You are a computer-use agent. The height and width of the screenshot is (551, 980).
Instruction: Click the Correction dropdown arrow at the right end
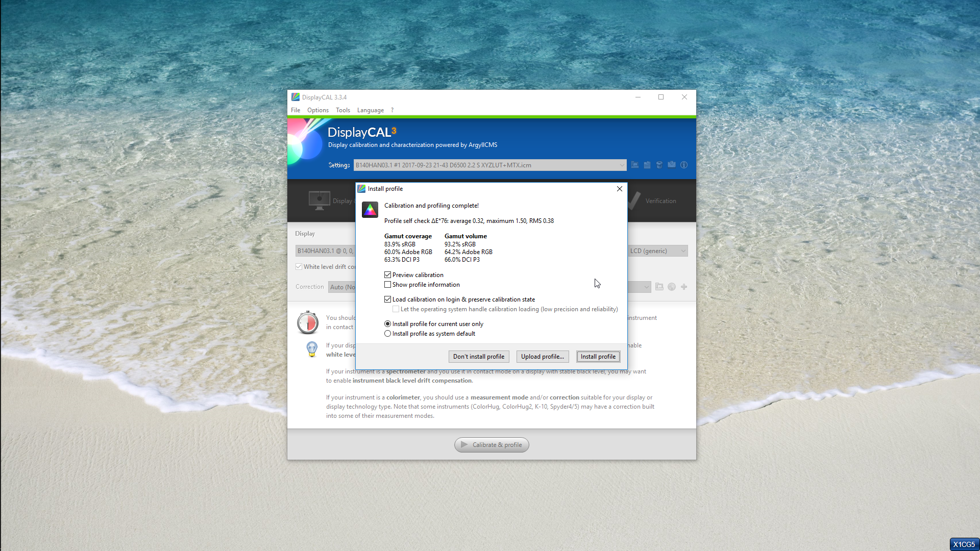pyautogui.click(x=646, y=287)
